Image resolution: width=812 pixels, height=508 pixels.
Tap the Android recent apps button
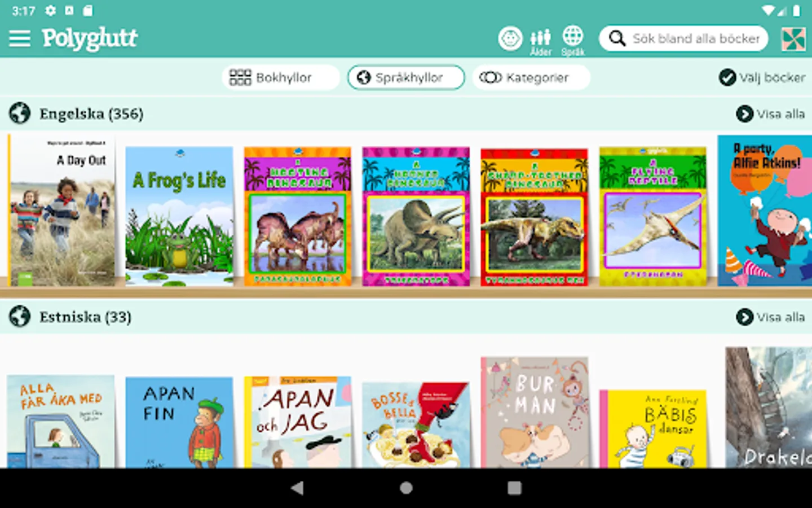[x=514, y=488]
